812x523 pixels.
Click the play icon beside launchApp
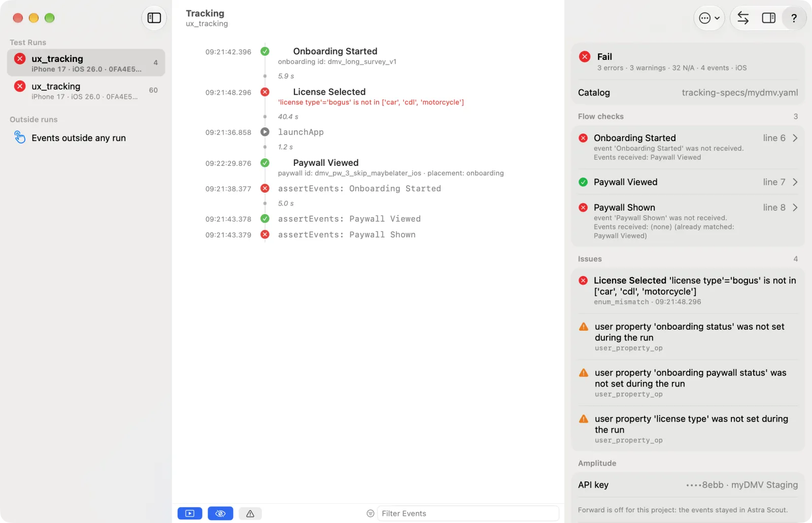pos(265,132)
